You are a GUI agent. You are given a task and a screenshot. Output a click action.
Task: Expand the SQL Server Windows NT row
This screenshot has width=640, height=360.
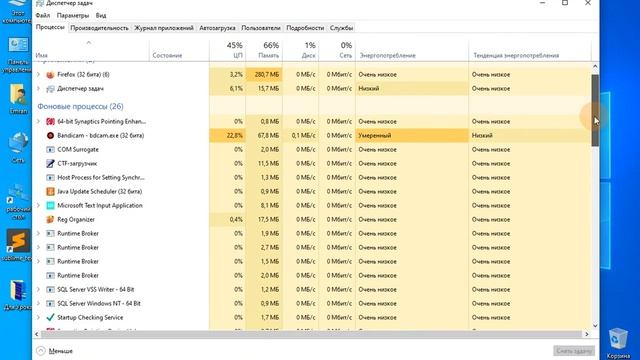pos(38,304)
